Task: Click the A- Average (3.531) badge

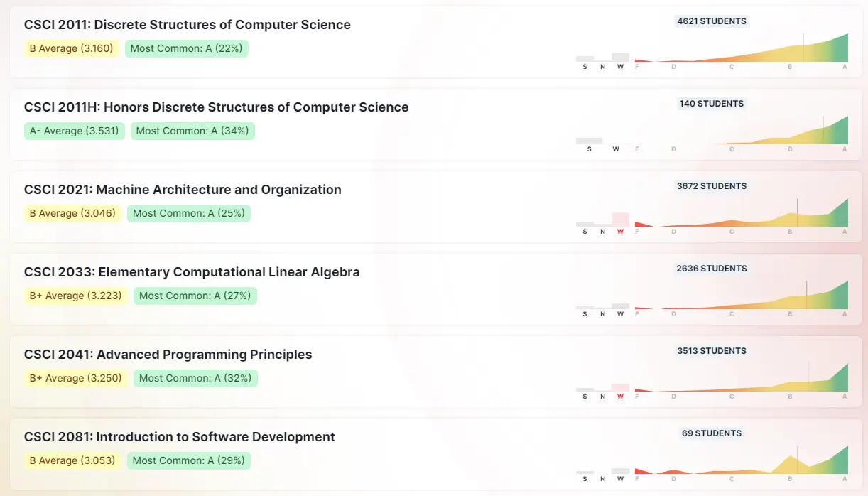Action: point(75,131)
